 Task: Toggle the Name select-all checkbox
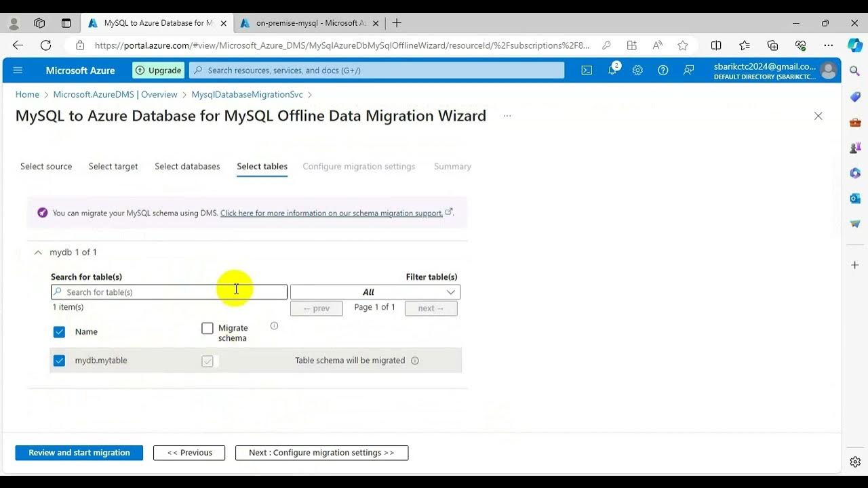coord(59,332)
